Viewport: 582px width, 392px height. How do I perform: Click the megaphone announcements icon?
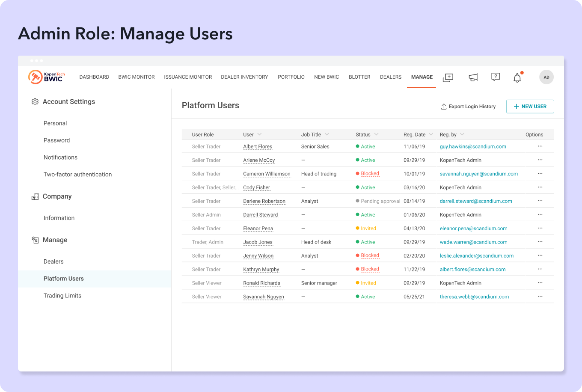(x=473, y=77)
